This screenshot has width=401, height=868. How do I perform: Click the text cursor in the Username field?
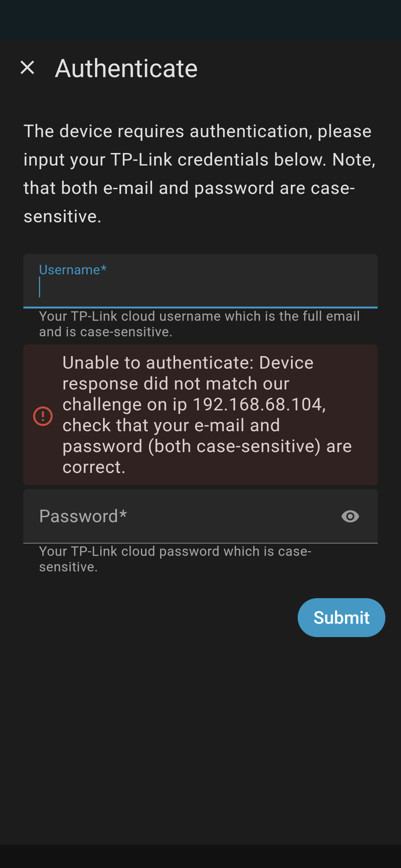(x=40, y=287)
